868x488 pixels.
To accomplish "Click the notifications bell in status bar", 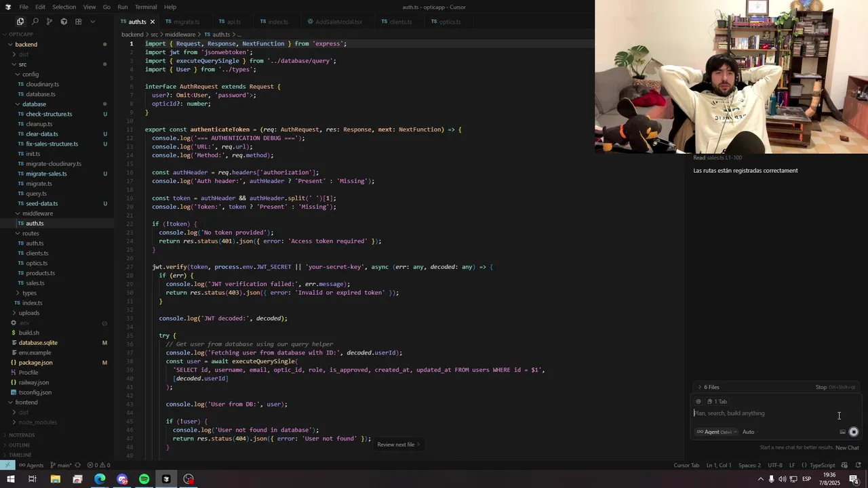I will [858, 465].
